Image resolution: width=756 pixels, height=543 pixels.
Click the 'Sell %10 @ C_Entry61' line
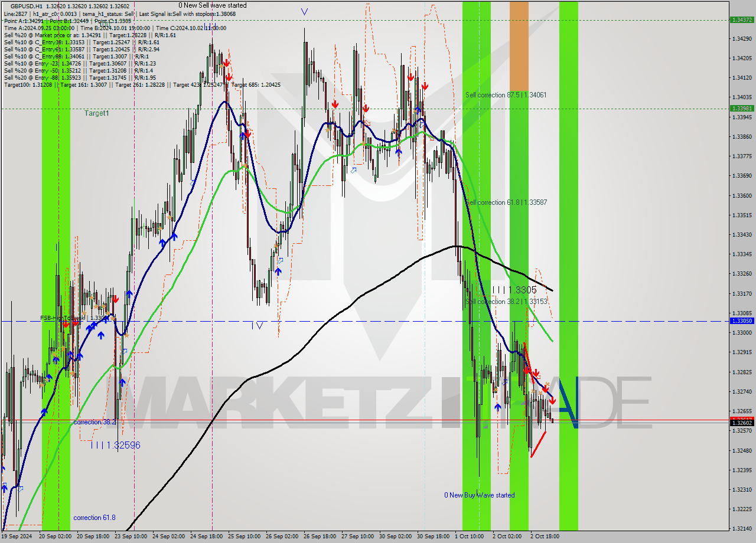(82, 49)
